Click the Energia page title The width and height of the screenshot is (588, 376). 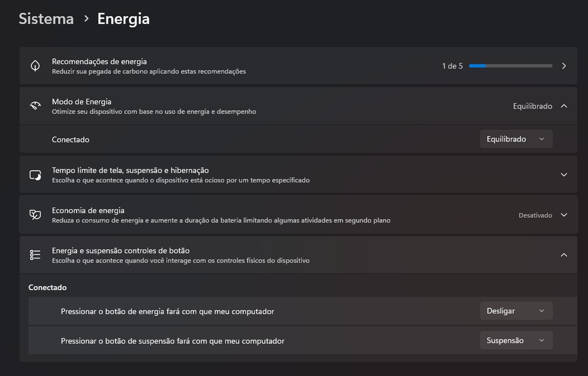pyautogui.click(x=123, y=19)
